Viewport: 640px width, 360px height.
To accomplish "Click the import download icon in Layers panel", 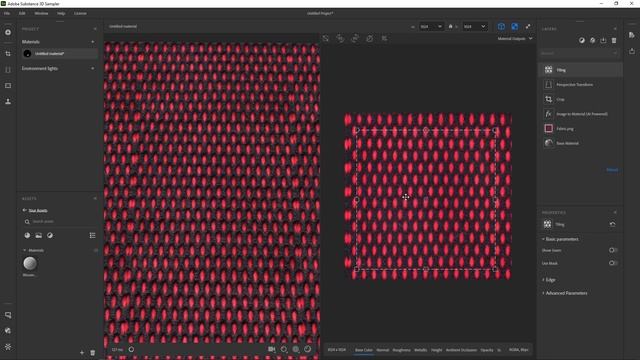I will [603, 40].
